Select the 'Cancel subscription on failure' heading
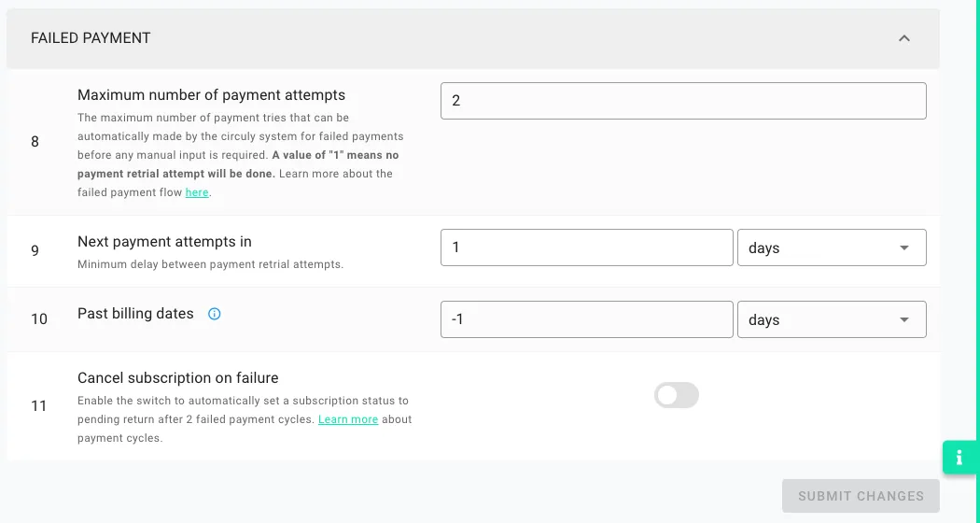This screenshot has height=523, width=980. (178, 378)
